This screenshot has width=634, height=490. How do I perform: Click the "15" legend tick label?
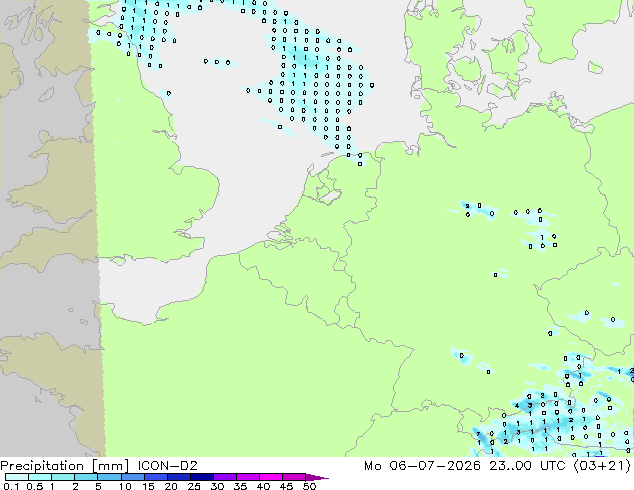(x=148, y=486)
